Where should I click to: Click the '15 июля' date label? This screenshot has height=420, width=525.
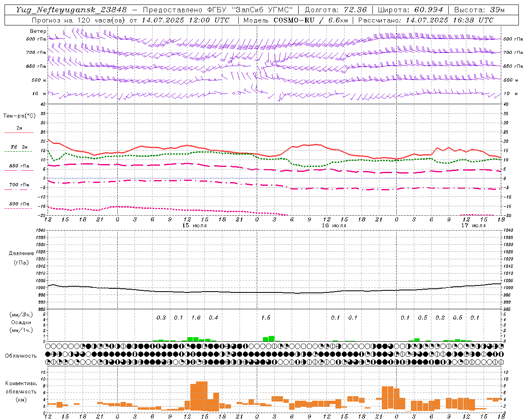194,226
